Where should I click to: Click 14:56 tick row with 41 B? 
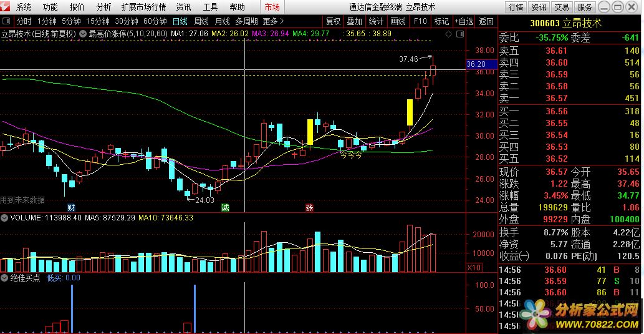(570, 270)
